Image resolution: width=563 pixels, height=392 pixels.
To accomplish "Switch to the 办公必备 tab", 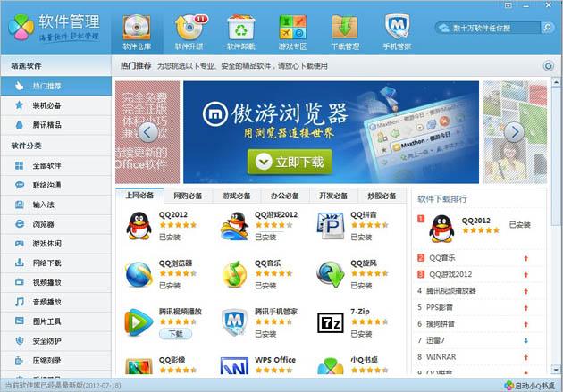I will pos(285,196).
